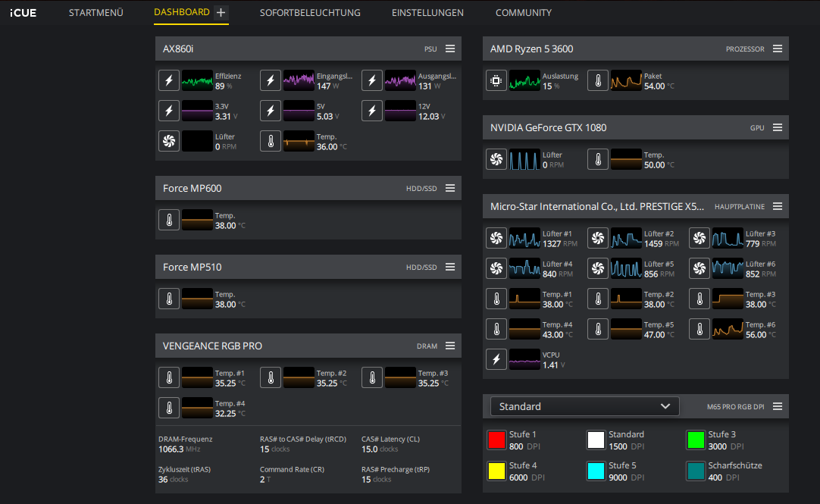Open the Community tab
The width and height of the screenshot is (820, 504).
(524, 13)
